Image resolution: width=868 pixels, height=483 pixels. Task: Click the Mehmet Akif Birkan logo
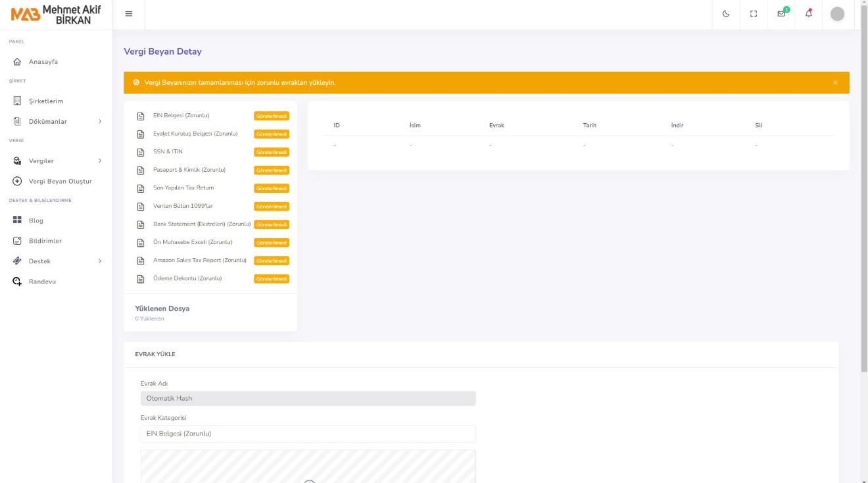tap(56, 14)
